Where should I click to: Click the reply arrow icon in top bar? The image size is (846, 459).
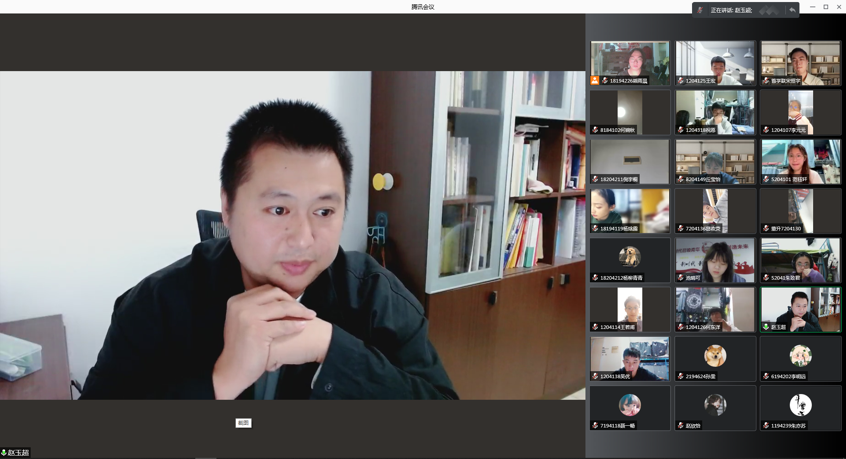(792, 10)
